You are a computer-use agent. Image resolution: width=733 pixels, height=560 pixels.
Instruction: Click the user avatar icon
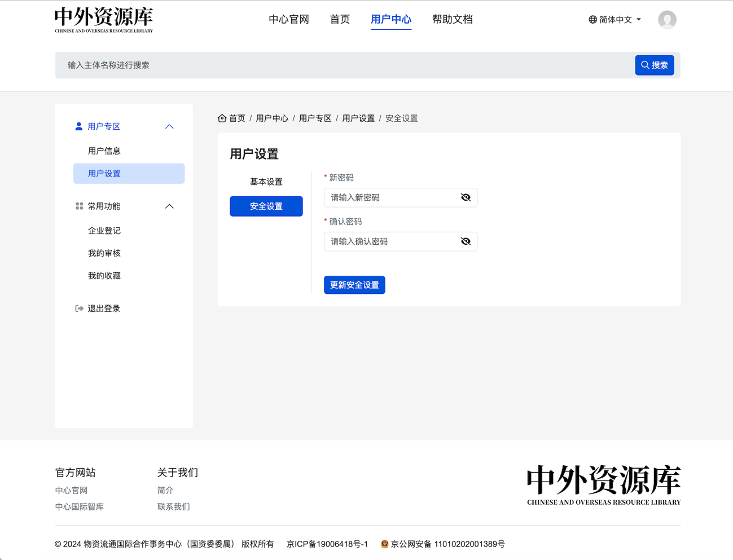pos(667,20)
